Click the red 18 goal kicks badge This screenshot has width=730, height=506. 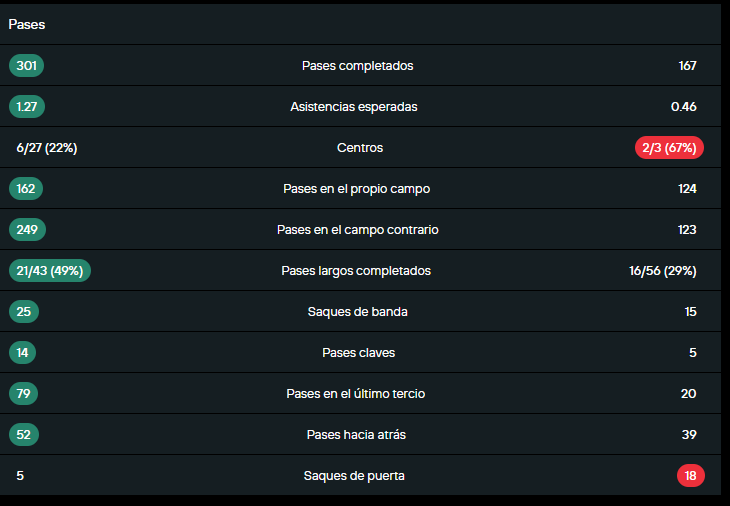point(690,476)
